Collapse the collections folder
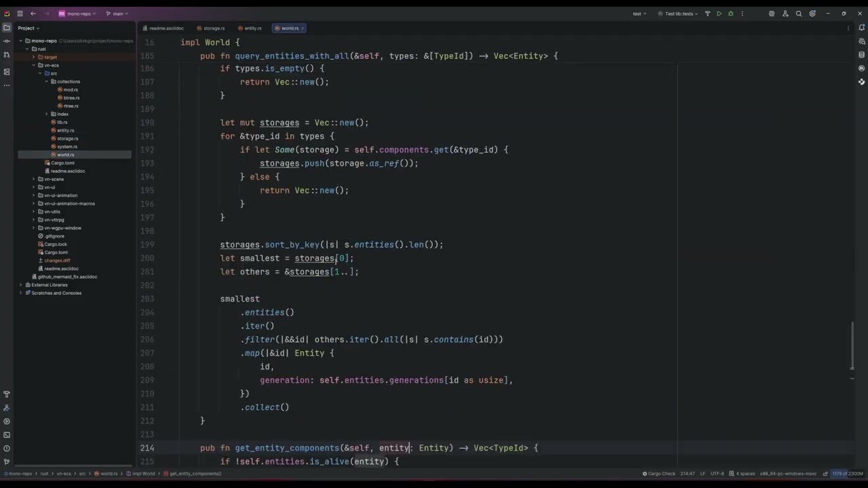Screen dimensions: 868x488 [46, 81]
